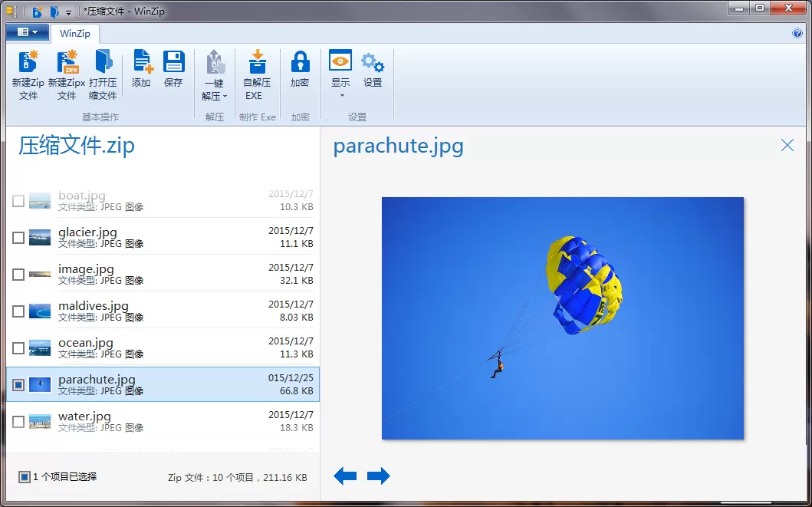Expand the 一键解压 dropdown arrow
Image resolution: width=812 pixels, height=507 pixels.
coord(225,97)
